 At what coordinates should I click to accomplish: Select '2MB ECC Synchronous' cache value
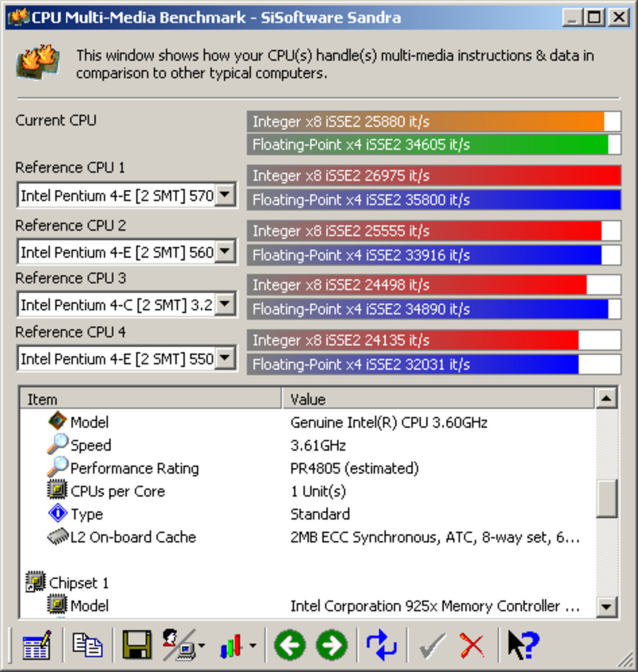(x=435, y=537)
